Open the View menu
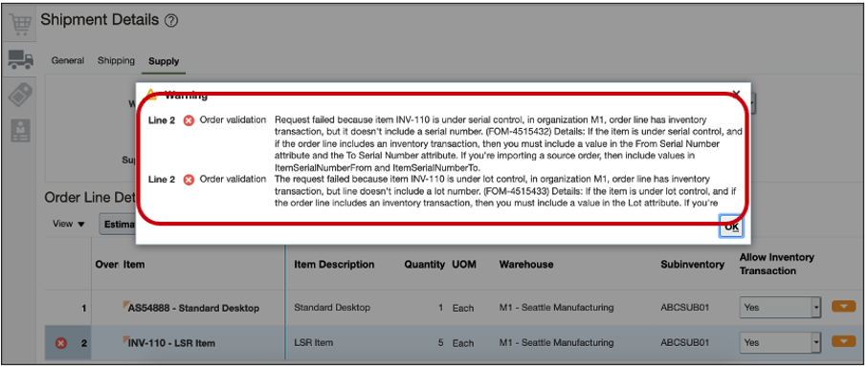The image size is (868, 367). 69,224
